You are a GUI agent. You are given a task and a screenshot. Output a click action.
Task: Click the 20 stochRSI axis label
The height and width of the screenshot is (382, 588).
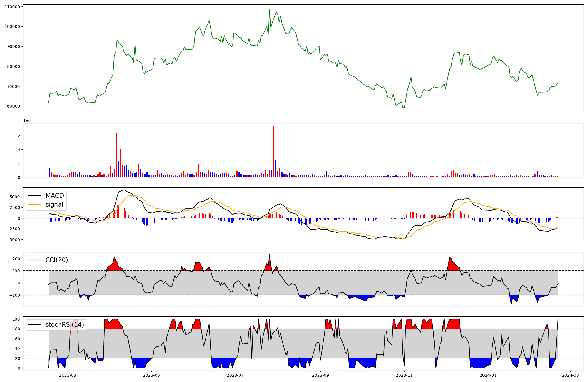pos(18,358)
